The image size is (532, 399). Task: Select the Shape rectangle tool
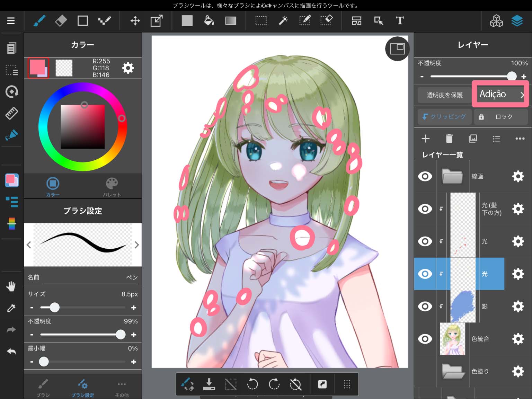83,21
